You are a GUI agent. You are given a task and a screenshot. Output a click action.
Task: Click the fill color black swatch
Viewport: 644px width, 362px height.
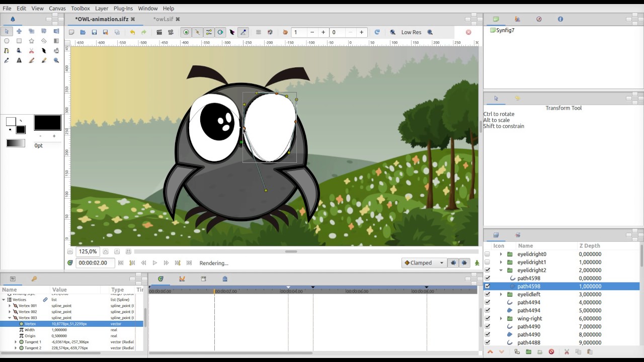(21, 130)
